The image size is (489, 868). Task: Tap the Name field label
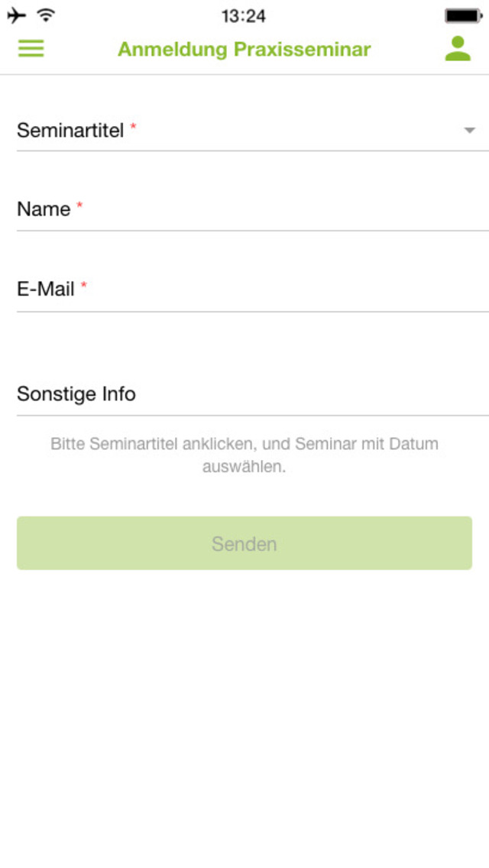[44, 209]
